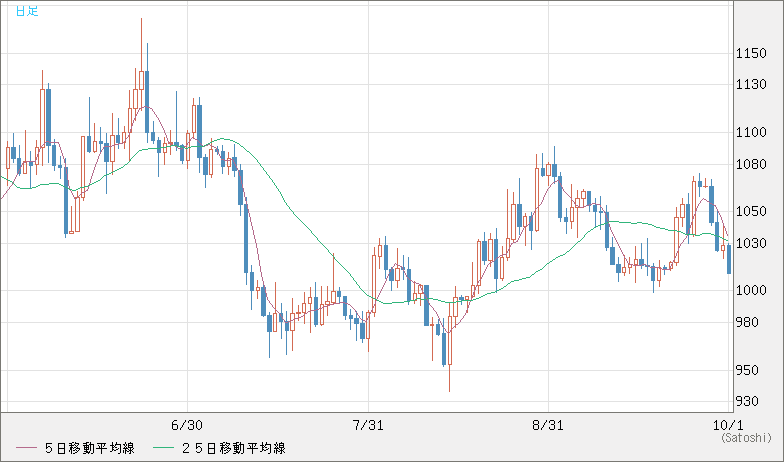Select the 7/31 date marker
The width and height of the screenshot is (784, 462).
(x=369, y=425)
